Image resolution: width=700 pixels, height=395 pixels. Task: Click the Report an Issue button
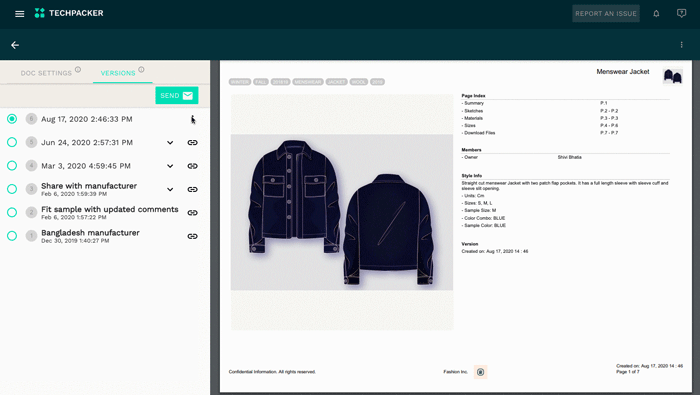[x=606, y=13]
